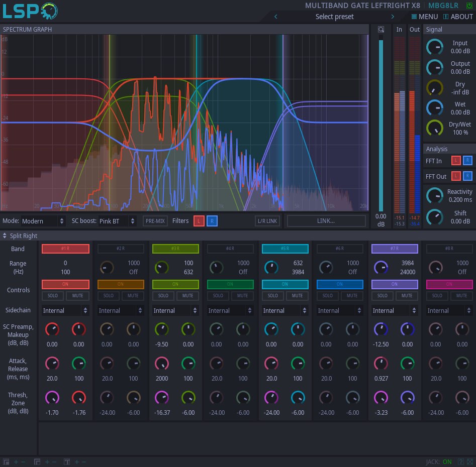The height and width of the screenshot is (467, 476).
Task: Mute band 3 right channel
Action: [187, 296]
